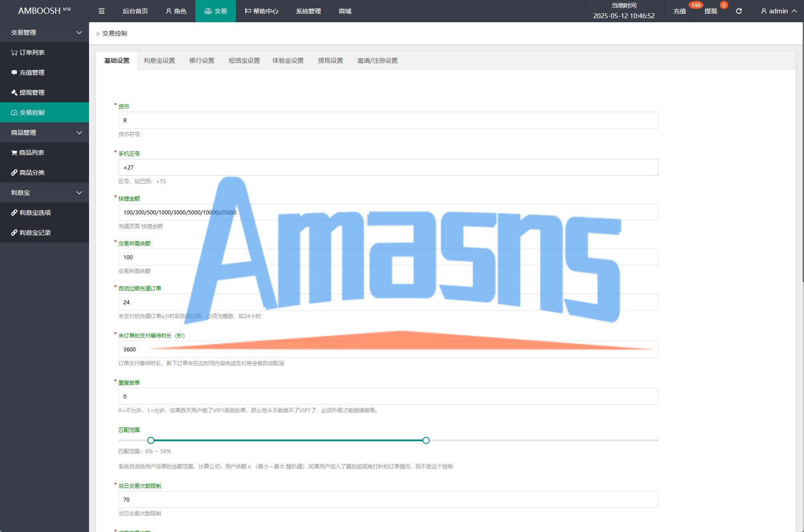
Task: Open the admin account dropdown arrow
Action: click(794, 11)
